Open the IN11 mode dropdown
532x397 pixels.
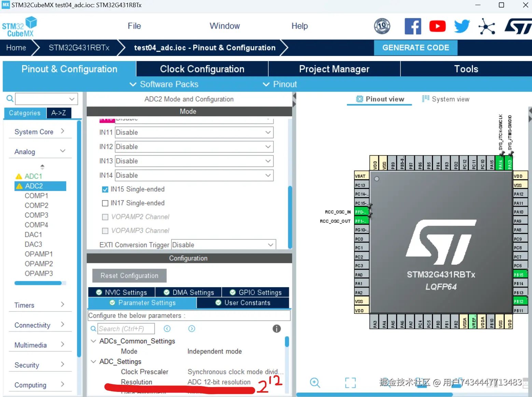(x=194, y=132)
